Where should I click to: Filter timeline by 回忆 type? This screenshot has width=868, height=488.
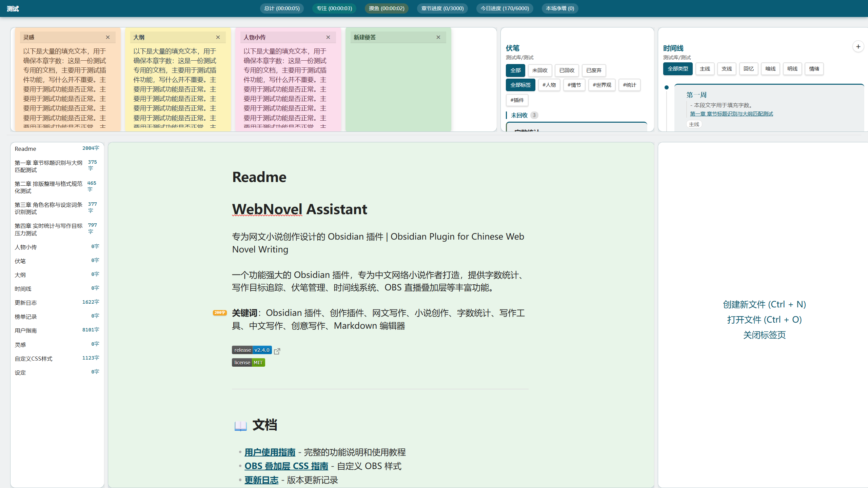point(749,69)
